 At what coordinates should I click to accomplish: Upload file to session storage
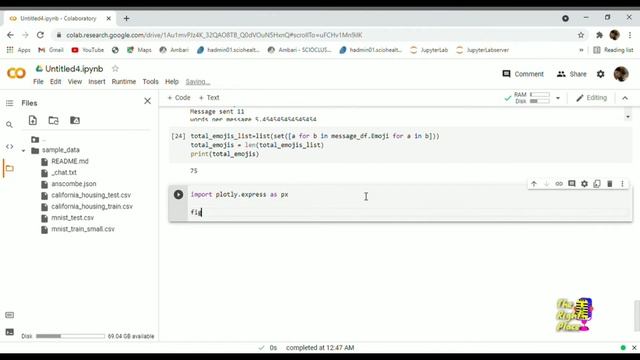(x=33, y=120)
